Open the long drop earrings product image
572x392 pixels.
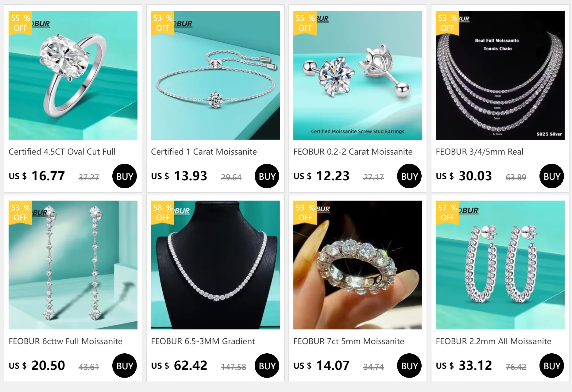[73, 265]
